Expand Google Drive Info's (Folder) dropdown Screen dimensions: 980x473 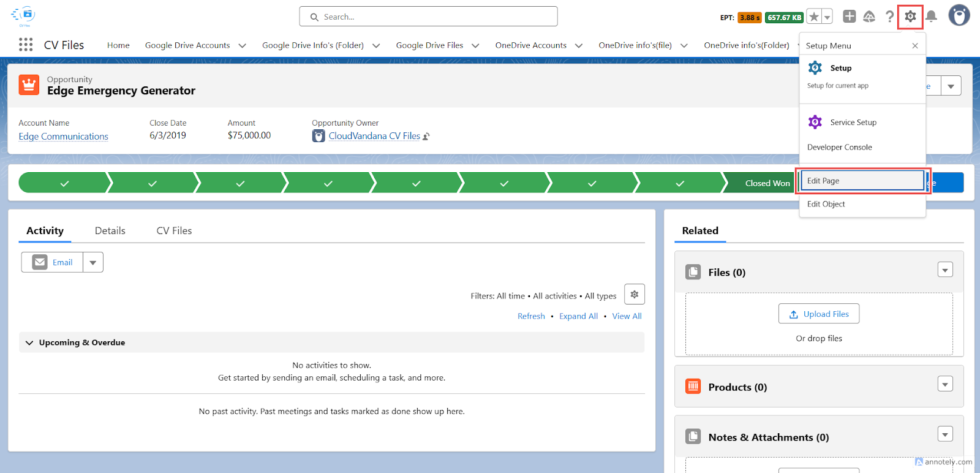click(376, 45)
